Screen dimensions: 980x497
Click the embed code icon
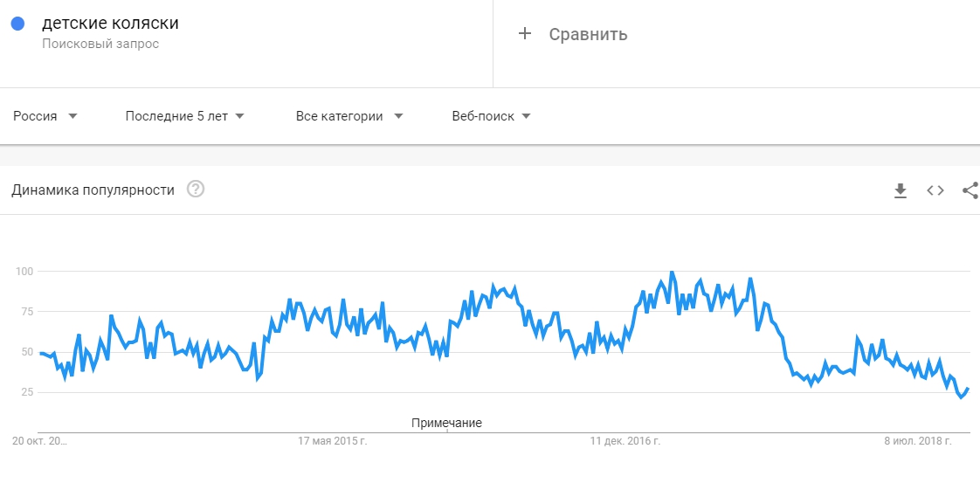tap(935, 190)
